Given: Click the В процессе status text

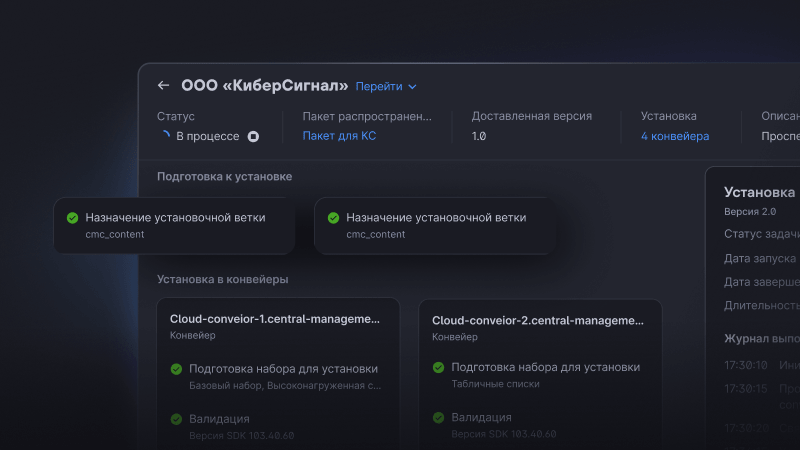Looking at the screenshot, I should tap(208, 136).
